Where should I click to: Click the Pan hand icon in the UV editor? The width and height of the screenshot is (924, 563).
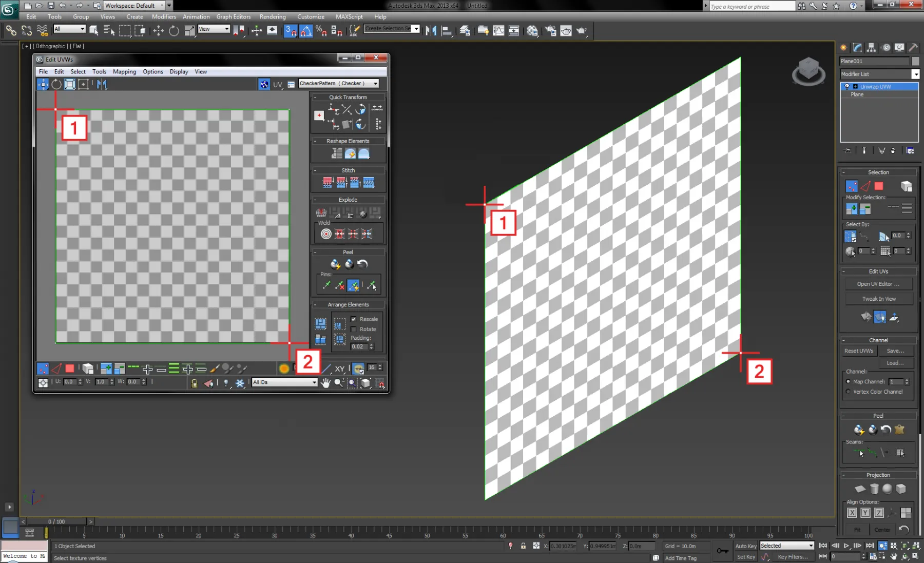(326, 384)
